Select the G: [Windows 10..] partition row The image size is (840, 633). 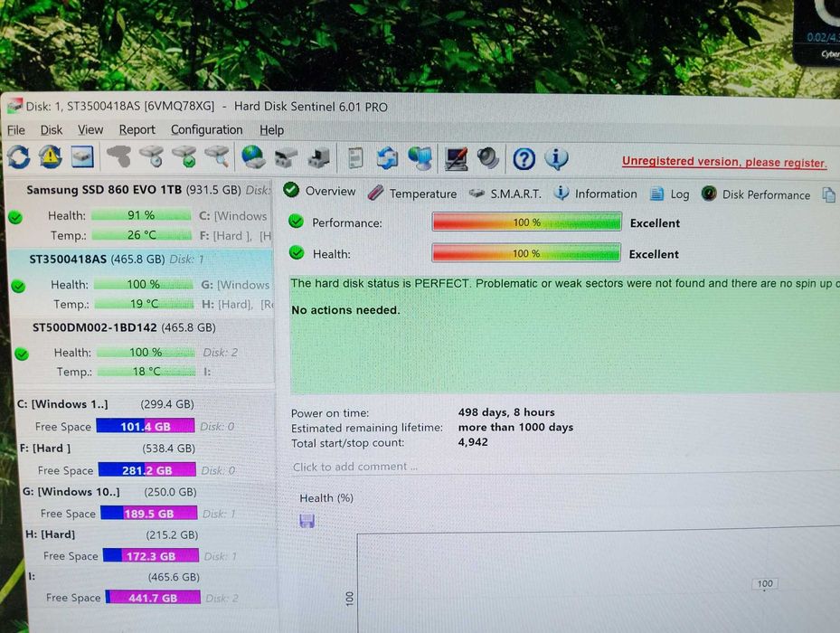[x=109, y=492]
